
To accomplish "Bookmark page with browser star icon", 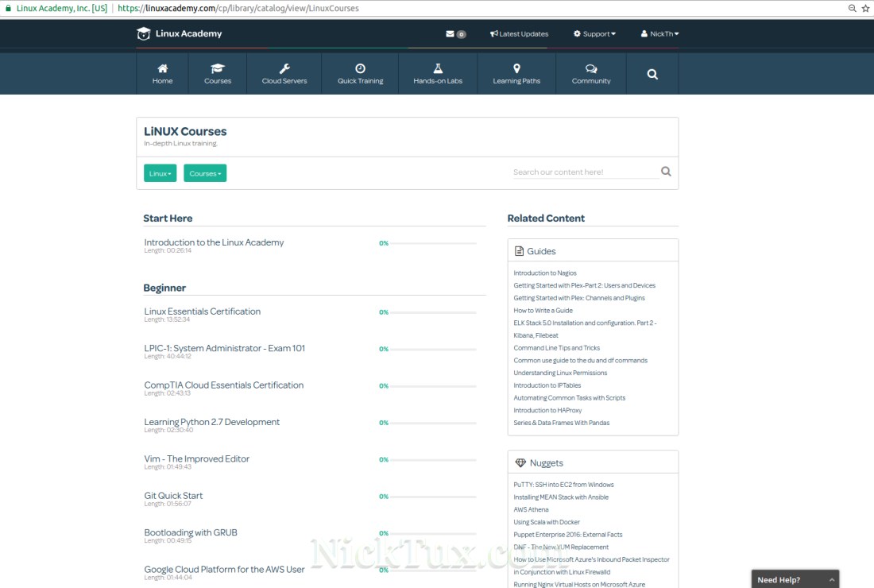I will 865,8.
